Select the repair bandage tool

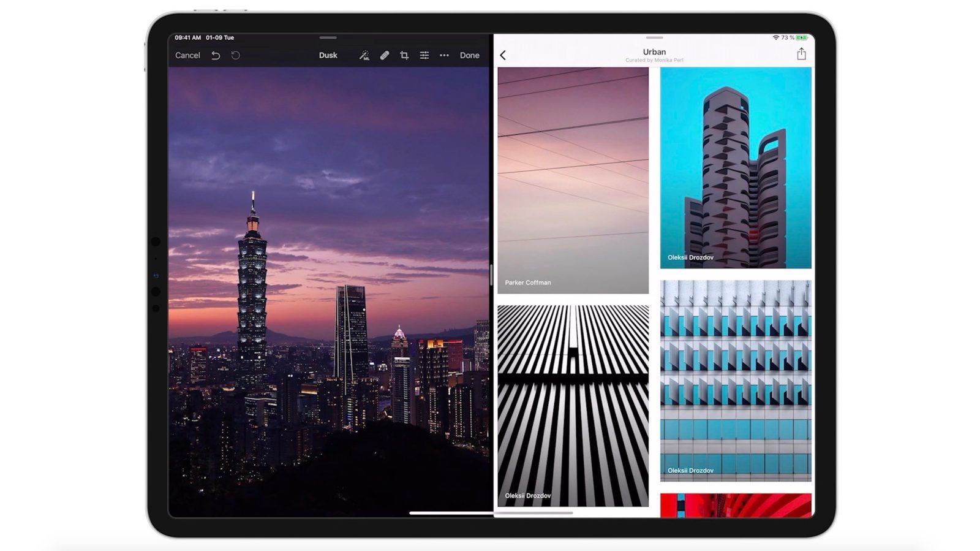point(384,55)
